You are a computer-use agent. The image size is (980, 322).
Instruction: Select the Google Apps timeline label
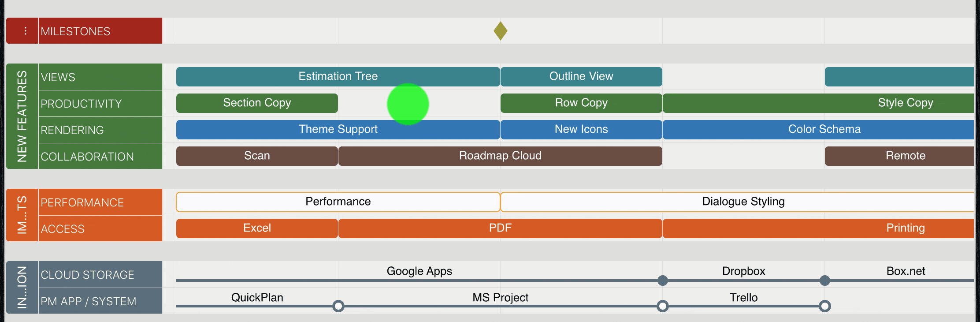(419, 271)
